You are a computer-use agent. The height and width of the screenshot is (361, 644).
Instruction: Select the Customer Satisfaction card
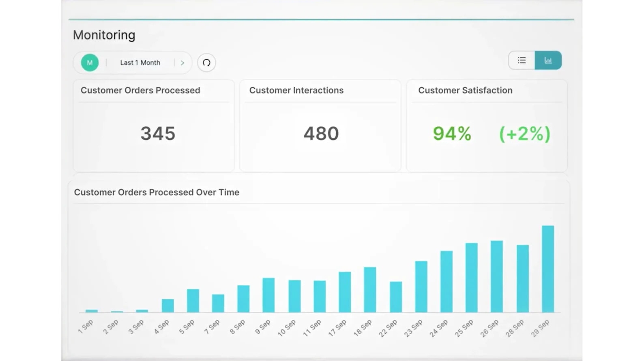(x=487, y=126)
